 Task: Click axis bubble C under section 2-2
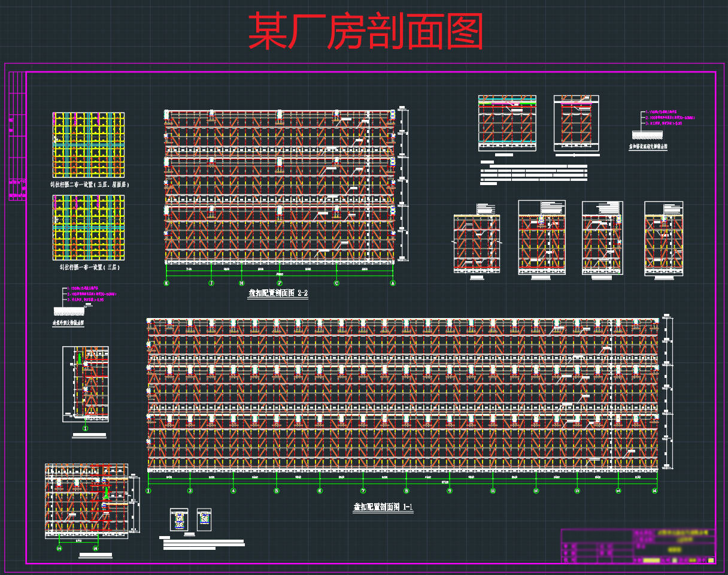tap(336, 283)
